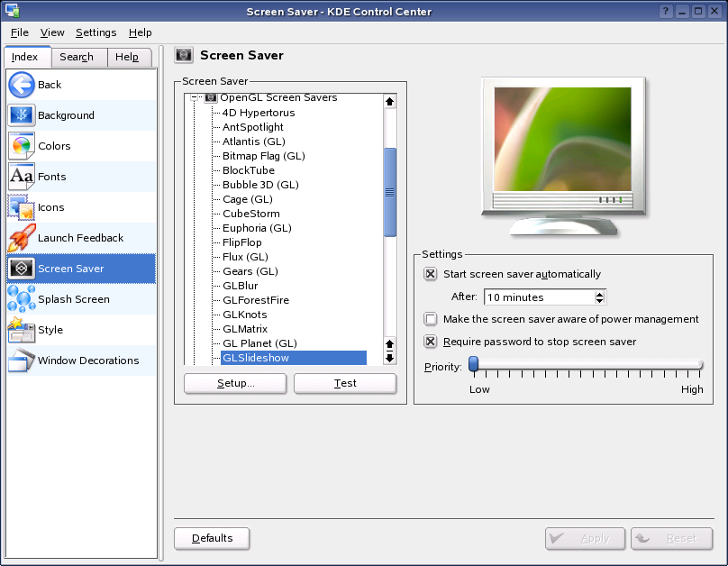Click the Reset button
The image size is (728, 566).
pos(671,539)
